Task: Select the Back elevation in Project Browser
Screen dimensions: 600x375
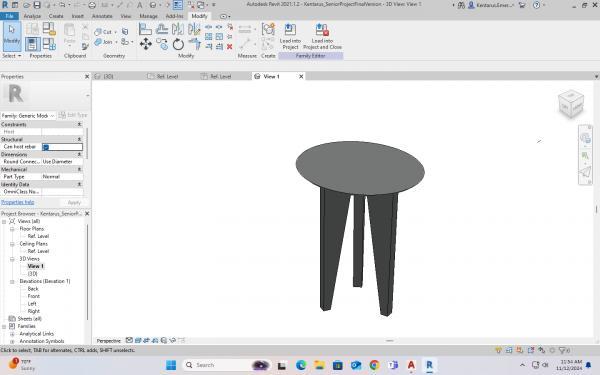Action: pyautogui.click(x=33, y=289)
